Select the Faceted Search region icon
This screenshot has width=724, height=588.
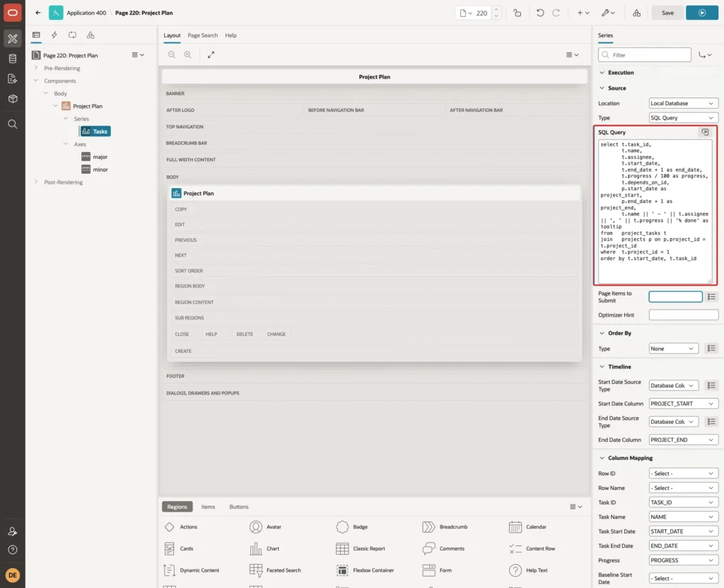(255, 570)
